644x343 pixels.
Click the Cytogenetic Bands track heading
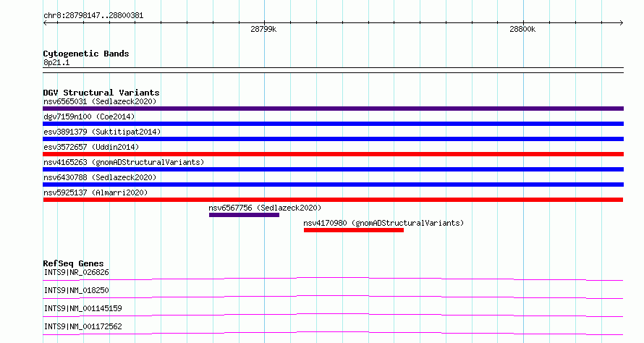[86, 54]
